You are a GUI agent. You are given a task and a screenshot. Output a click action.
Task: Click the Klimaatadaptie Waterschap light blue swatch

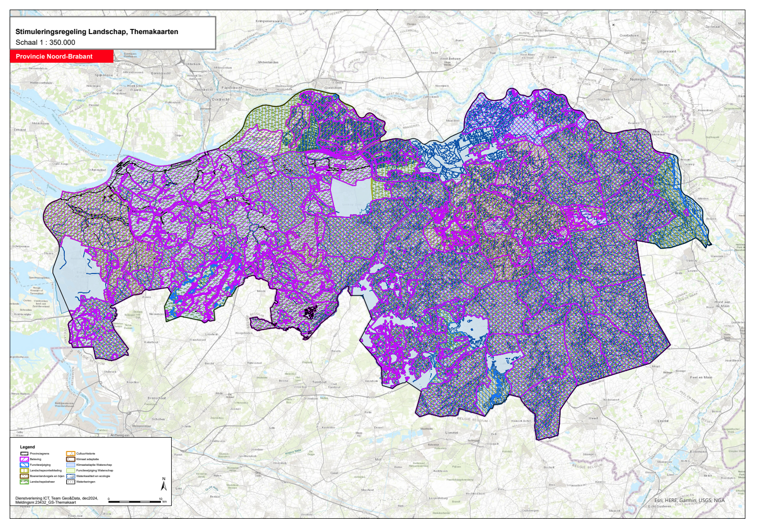(70, 465)
